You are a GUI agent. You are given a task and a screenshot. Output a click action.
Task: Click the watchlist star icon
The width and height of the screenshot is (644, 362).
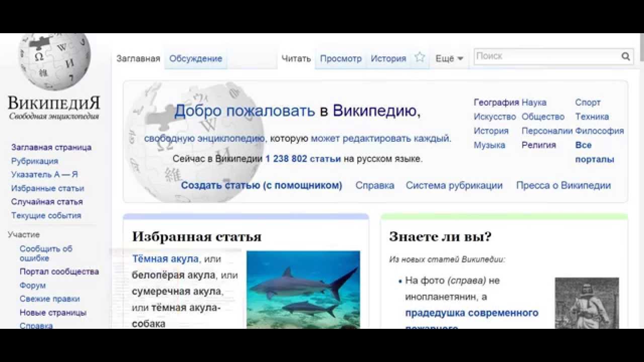(x=420, y=58)
